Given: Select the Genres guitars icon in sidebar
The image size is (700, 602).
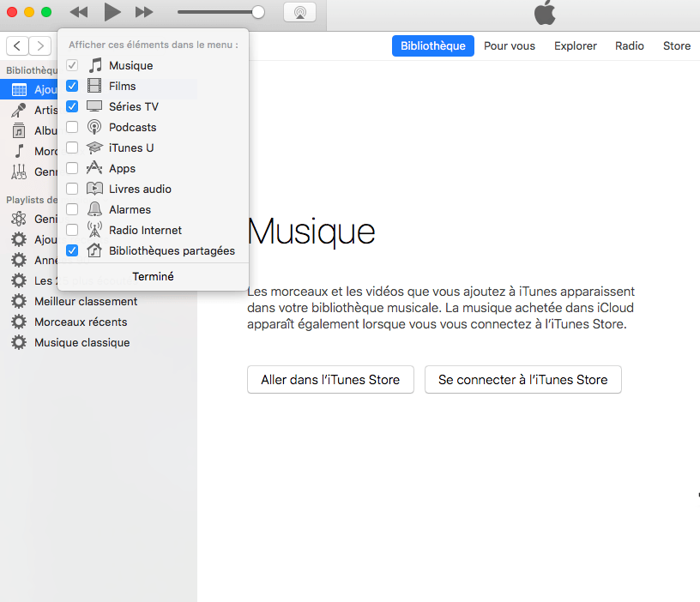Looking at the screenshot, I should [19, 172].
